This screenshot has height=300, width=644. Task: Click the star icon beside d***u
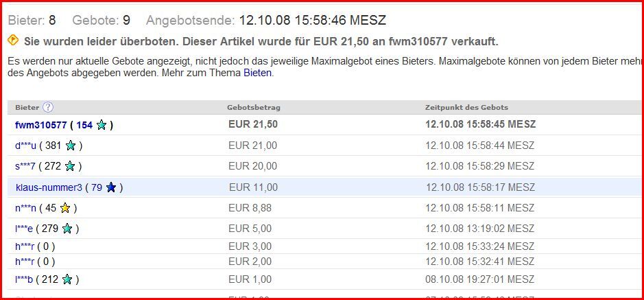pos(70,146)
